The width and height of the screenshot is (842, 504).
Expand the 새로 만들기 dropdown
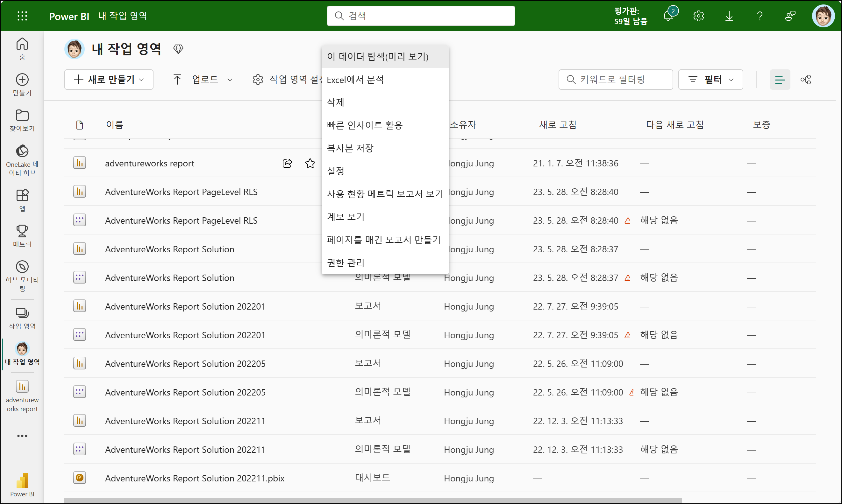point(109,80)
